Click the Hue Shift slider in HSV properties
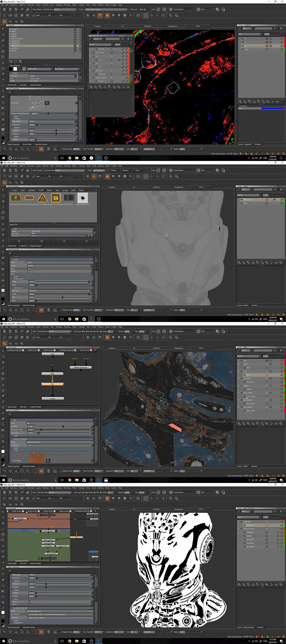Screen dimensions: 286x644 pyautogui.click(x=63, y=426)
